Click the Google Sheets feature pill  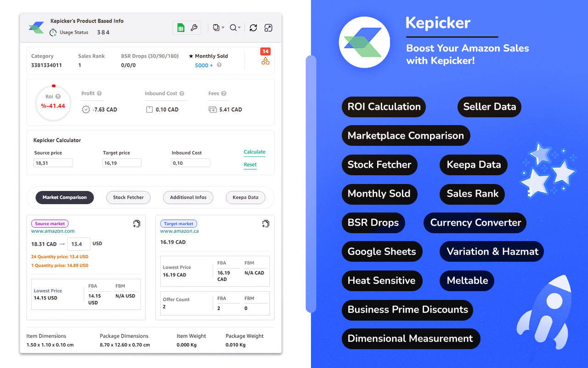(x=382, y=252)
